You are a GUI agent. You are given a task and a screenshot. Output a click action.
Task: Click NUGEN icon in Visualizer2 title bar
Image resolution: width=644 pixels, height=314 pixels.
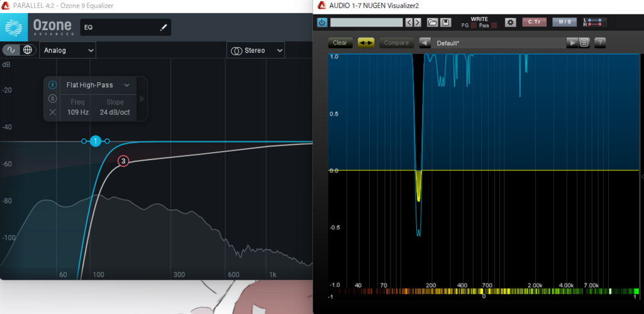[321, 5]
